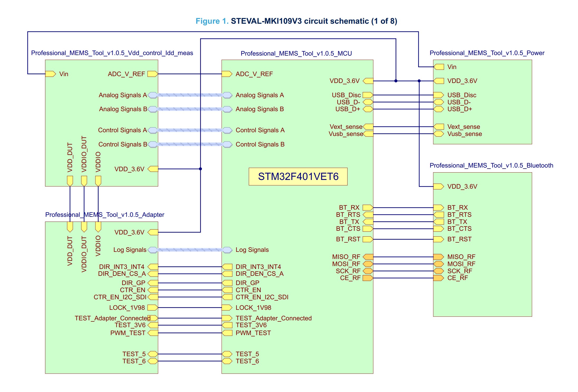Viewport: 578px width, 392px height.
Task: Select the USB_Disc pin connector
Action: point(368,95)
